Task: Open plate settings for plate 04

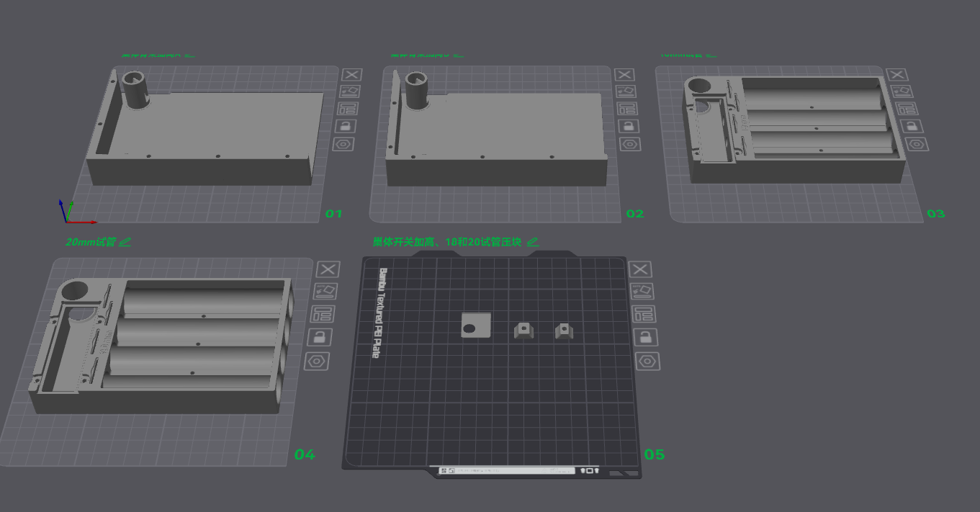Action: pos(316,361)
